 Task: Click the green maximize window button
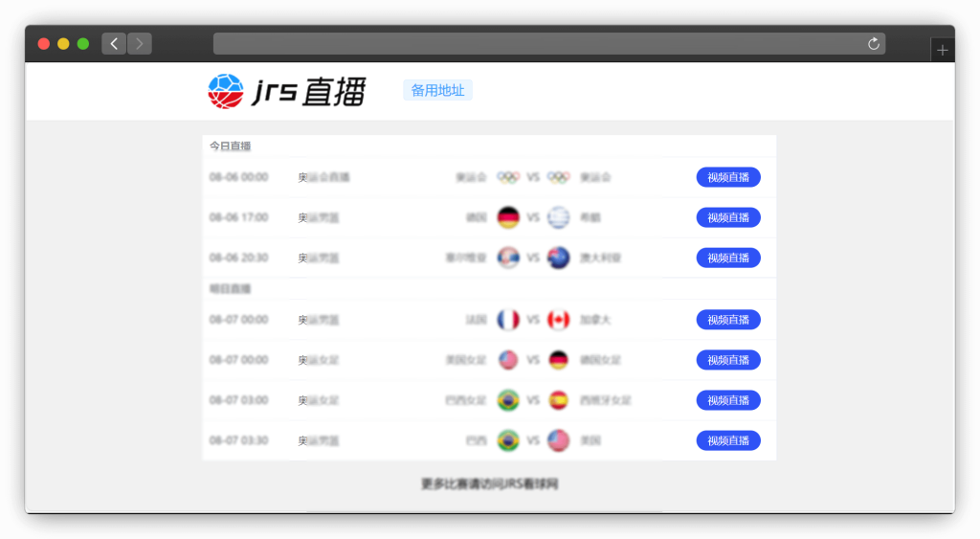[83, 44]
